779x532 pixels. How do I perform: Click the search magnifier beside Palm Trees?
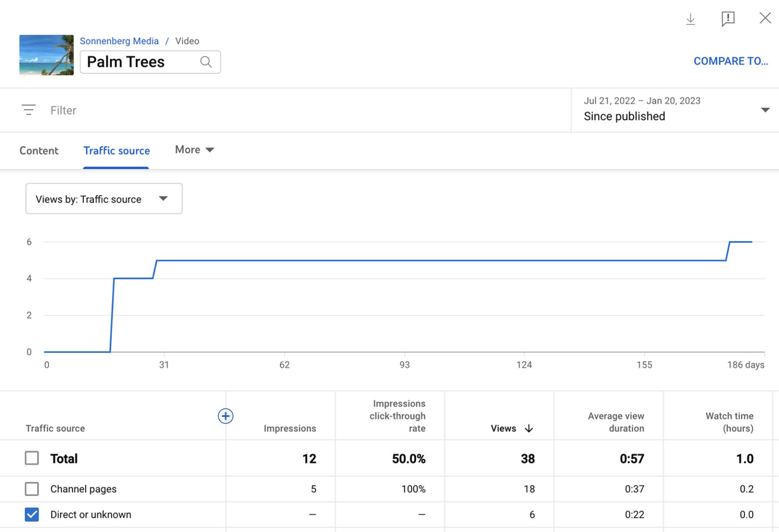coord(206,61)
